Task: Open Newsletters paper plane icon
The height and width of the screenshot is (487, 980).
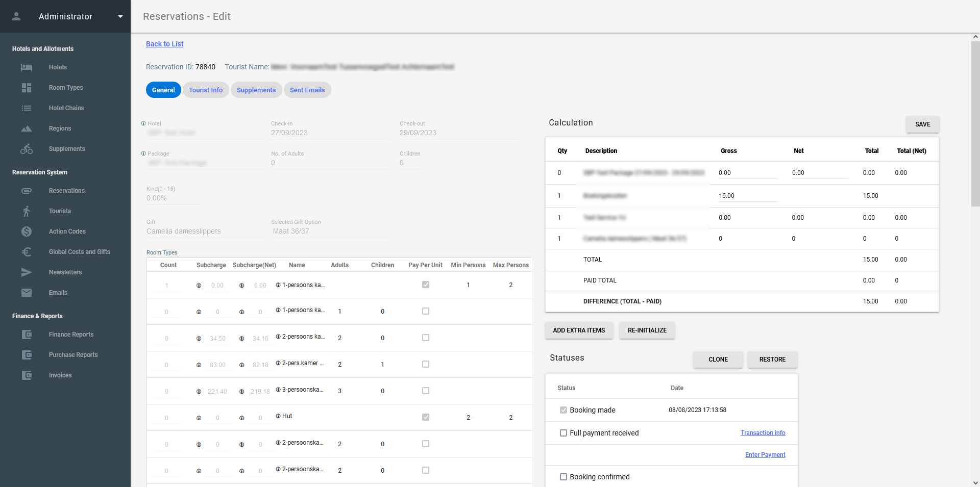Action: click(x=27, y=272)
